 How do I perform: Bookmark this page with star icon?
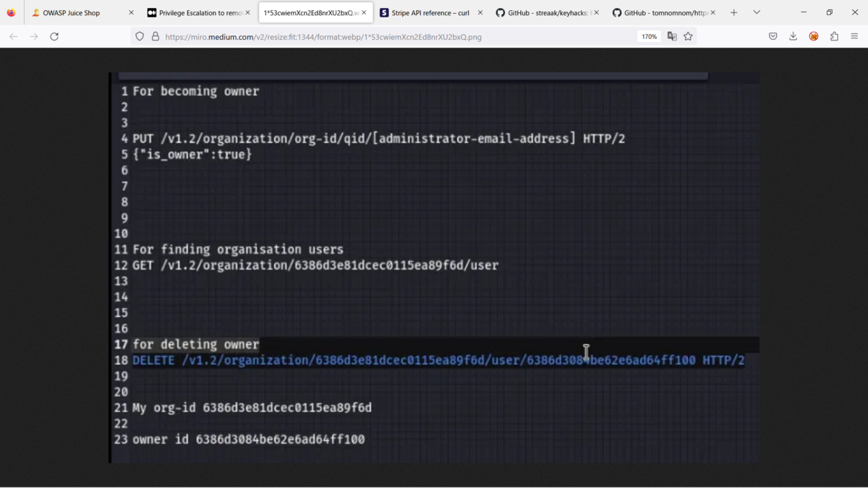(x=689, y=36)
